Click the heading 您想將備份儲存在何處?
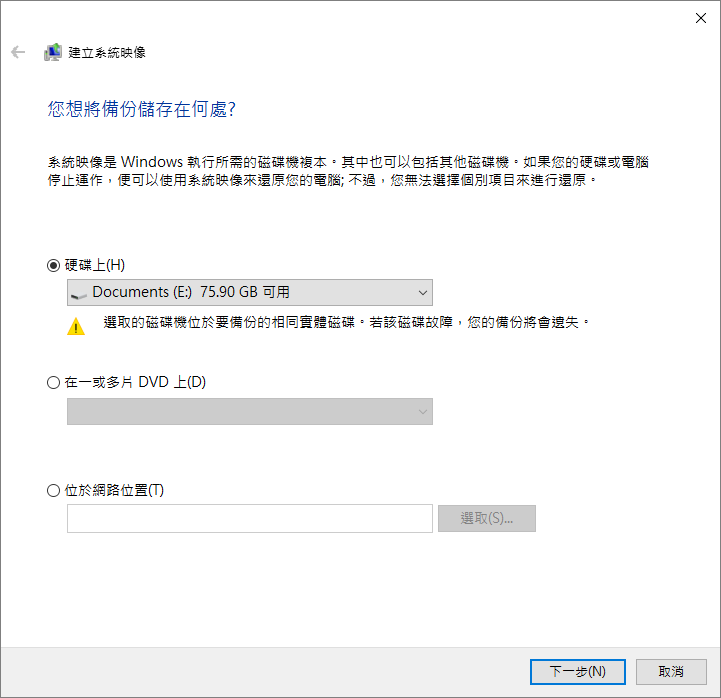The width and height of the screenshot is (721, 698). coord(142,109)
